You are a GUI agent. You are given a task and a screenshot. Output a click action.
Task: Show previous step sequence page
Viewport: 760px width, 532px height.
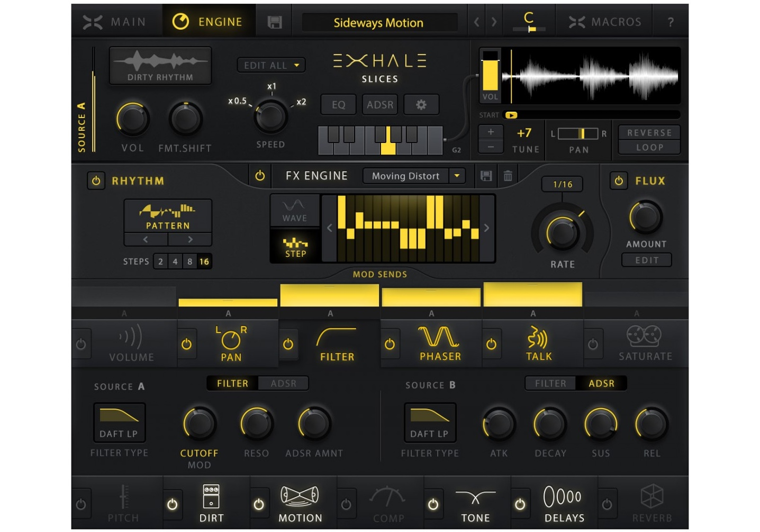[330, 228]
